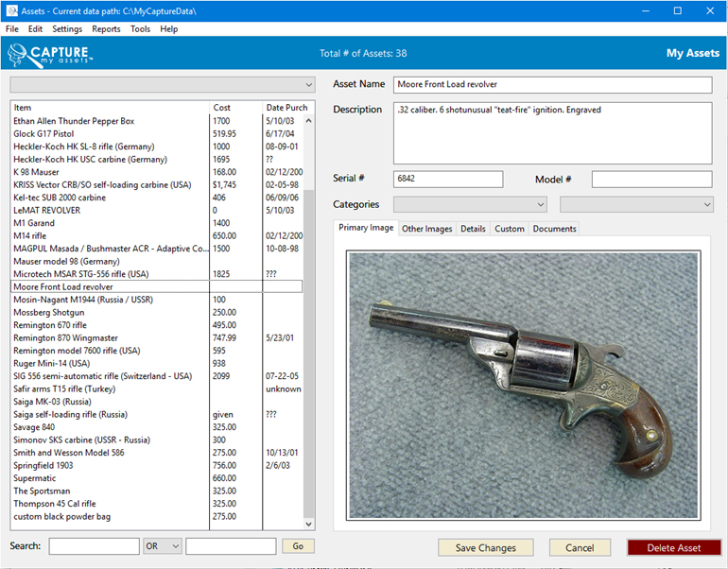
Task: Click the red Delete Asset button
Action: point(673,548)
